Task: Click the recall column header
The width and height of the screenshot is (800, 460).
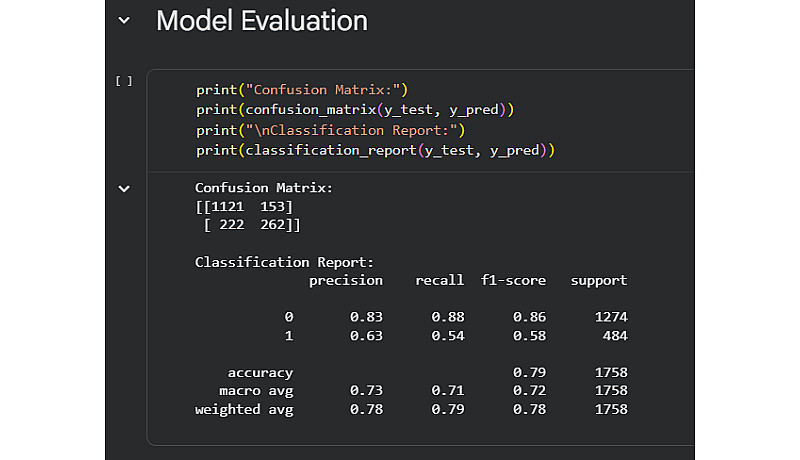Action: click(440, 281)
